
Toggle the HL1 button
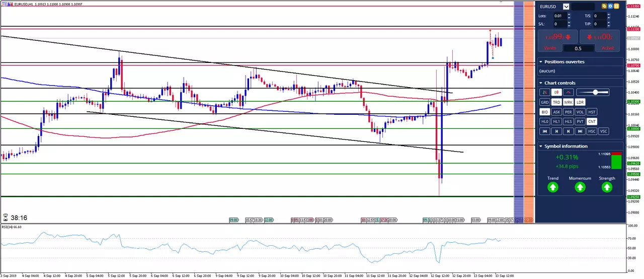(x=556, y=121)
